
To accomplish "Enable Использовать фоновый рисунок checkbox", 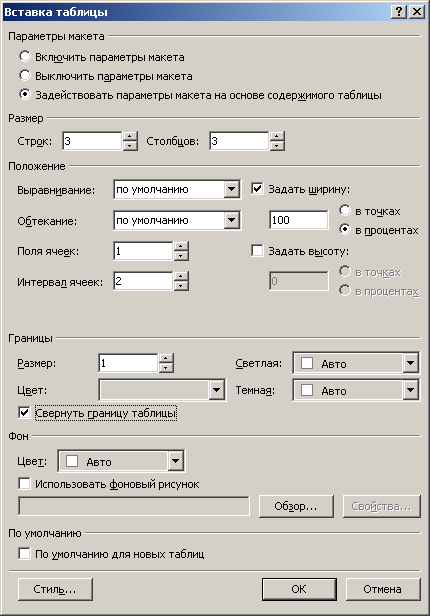I will [24, 484].
